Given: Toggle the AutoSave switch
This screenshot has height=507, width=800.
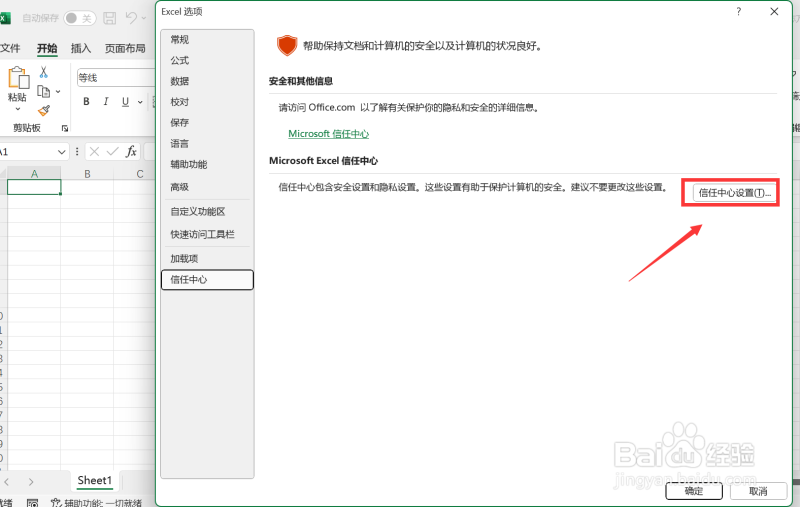Looking at the screenshot, I should click(80, 18).
